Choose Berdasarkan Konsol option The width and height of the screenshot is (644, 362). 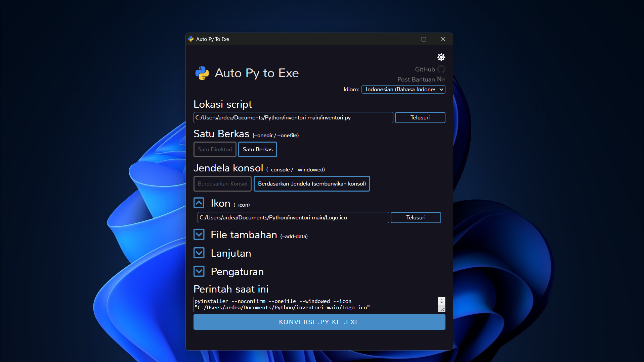(222, 184)
